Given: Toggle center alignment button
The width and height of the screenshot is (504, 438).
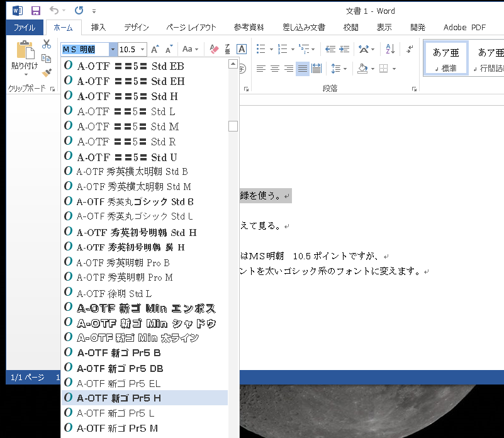Looking at the screenshot, I should pyautogui.click(x=275, y=69).
